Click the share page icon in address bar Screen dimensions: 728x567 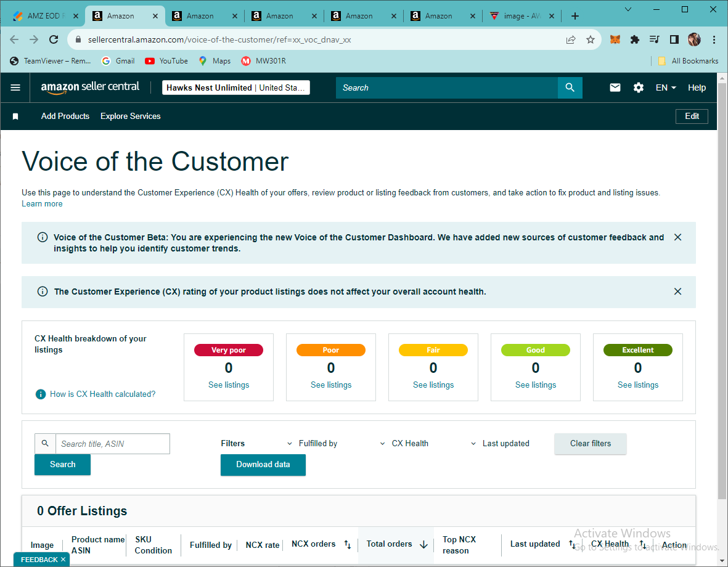[571, 39]
